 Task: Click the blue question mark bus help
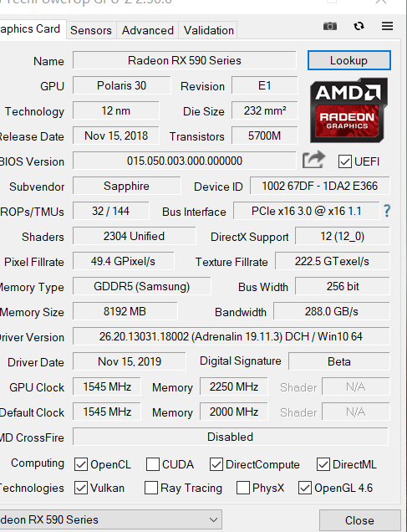click(387, 211)
